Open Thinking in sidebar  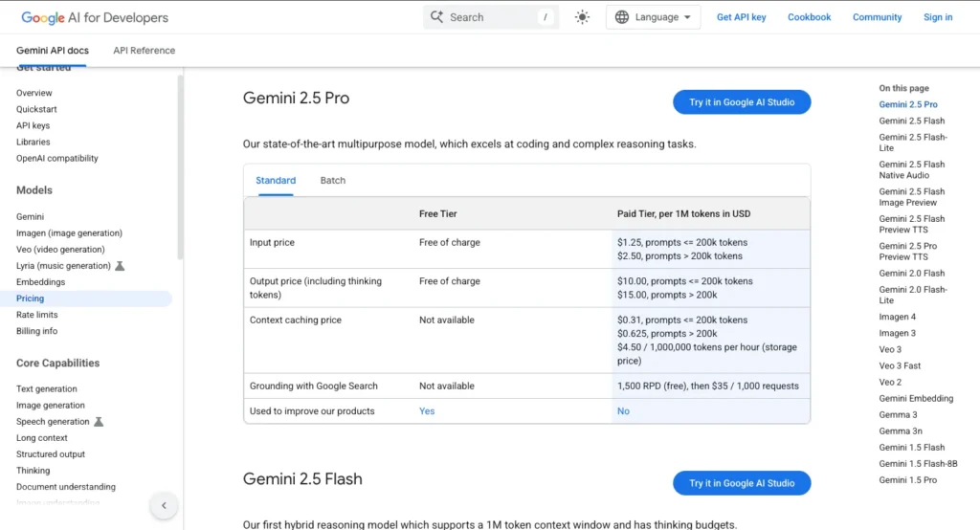[33, 470]
